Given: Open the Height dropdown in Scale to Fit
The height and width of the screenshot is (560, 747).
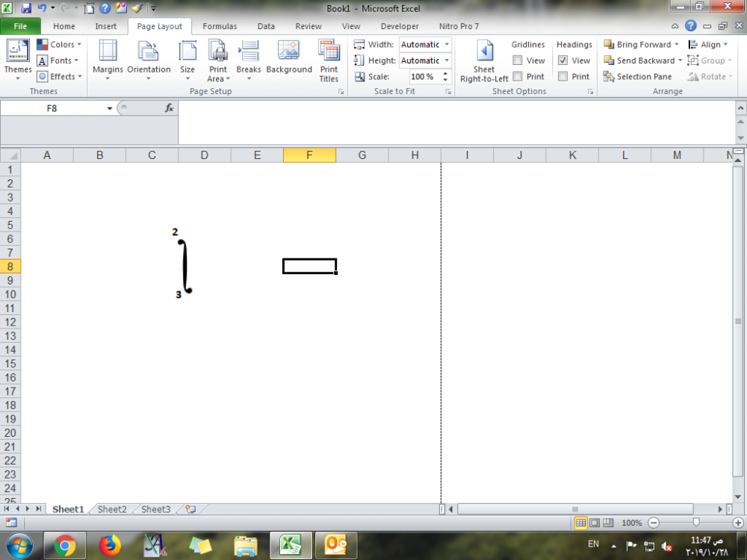Looking at the screenshot, I should tap(447, 60).
